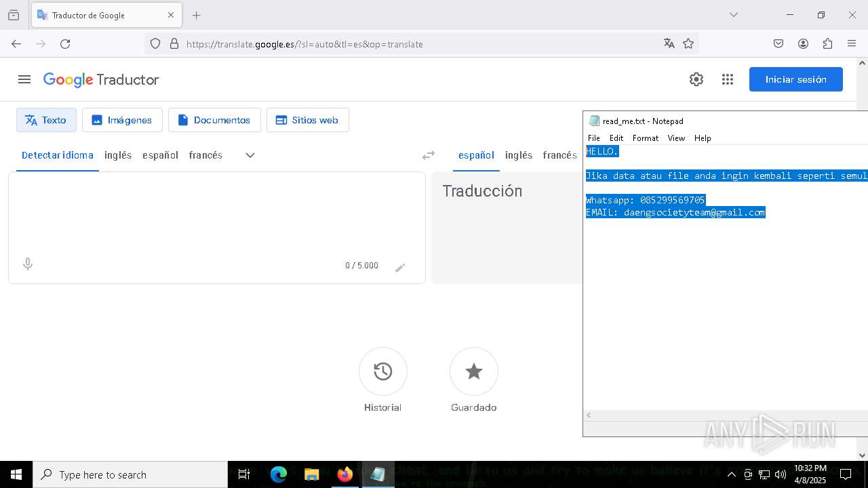The width and height of the screenshot is (868, 488).
Task: Open the notifications action center
Action: tap(846, 474)
